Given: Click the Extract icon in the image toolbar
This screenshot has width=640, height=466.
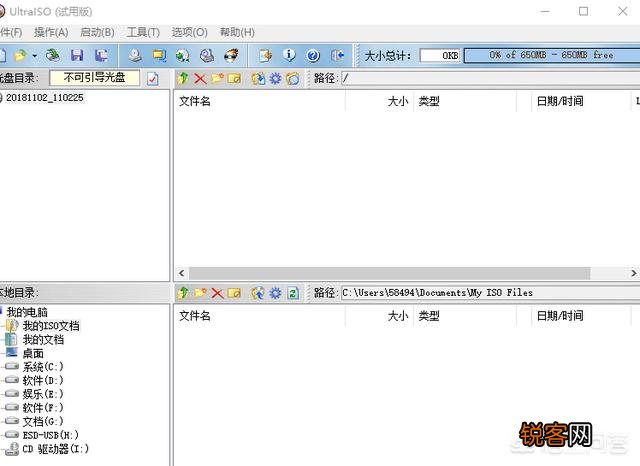Looking at the screenshot, I should 258,78.
